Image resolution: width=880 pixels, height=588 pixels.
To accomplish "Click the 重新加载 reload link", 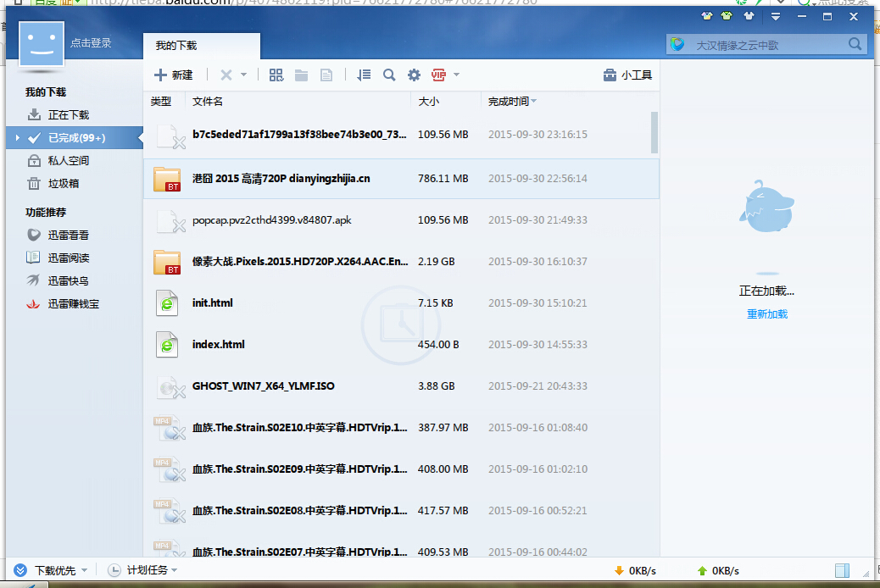I will 767,314.
